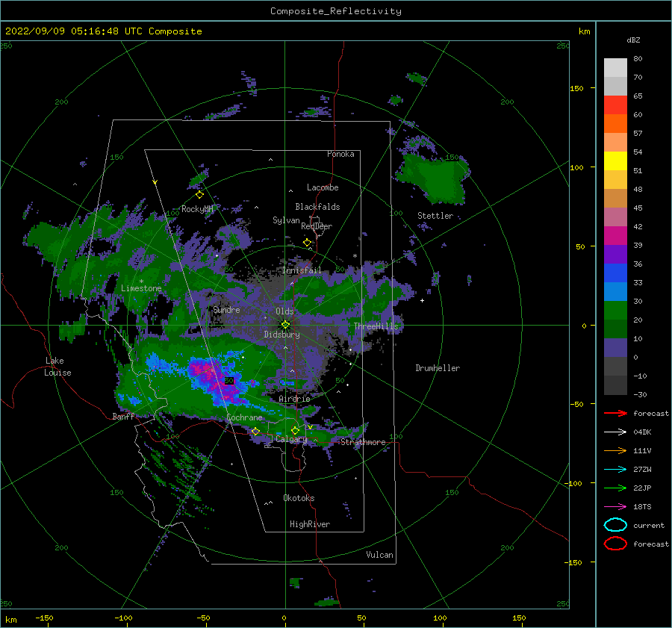Click the yellow radar-site diamond at map center
672x628 pixels.
tap(285, 325)
